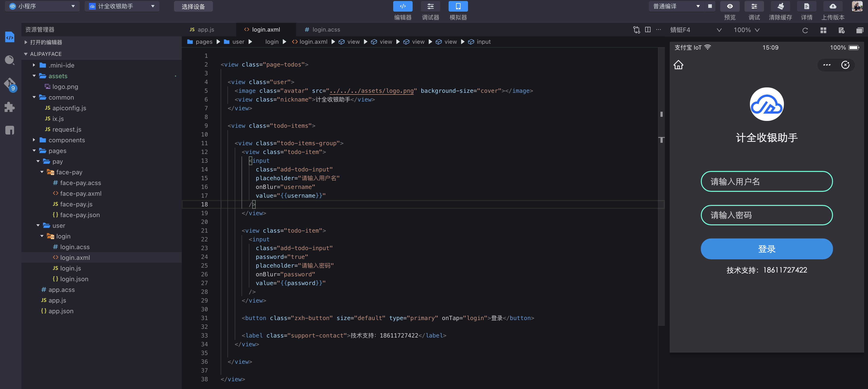The height and width of the screenshot is (389, 868).
Task: Refresh the simulator with the reload icon
Action: [x=805, y=30]
